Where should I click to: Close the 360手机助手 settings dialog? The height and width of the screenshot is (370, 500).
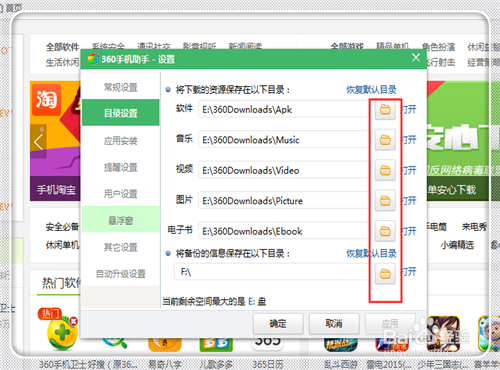tap(416, 58)
